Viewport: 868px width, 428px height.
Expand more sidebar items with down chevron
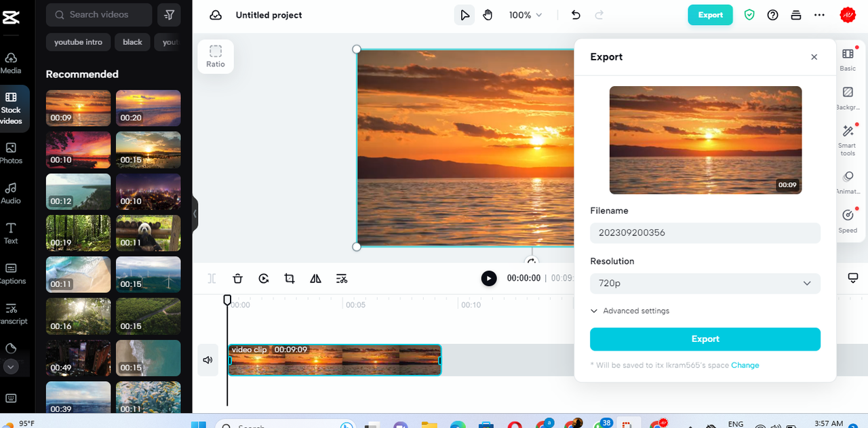pyautogui.click(x=10, y=367)
